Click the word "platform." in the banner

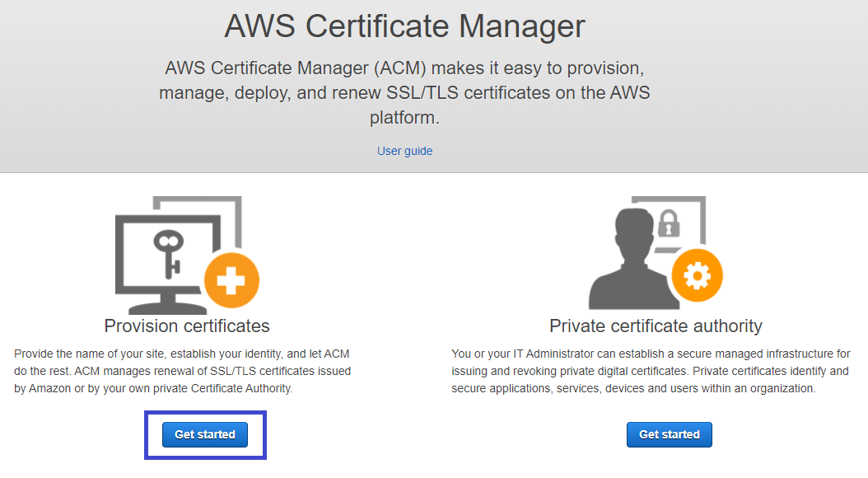pos(404,118)
